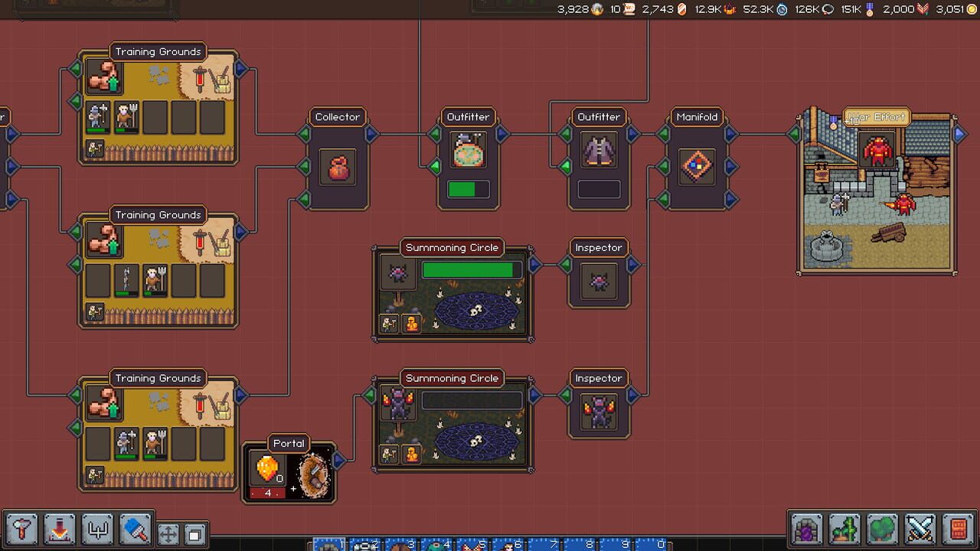Click the War Effort green input arrow
The image size is (980, 551).
click(795, 134)
